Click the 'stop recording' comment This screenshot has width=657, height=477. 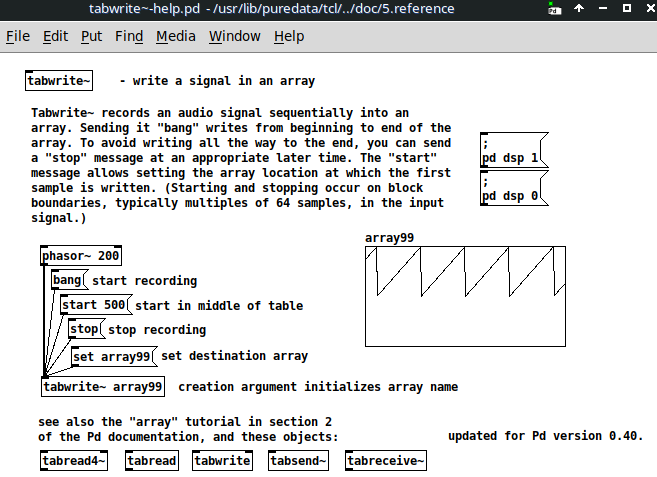157,330
